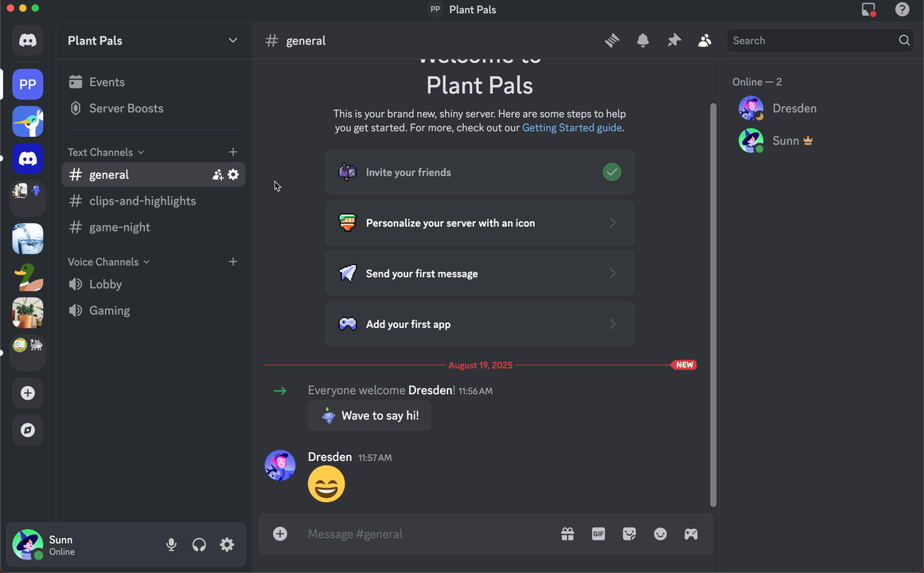Select the general text channel
The height and width of the screenshot is (573, 924).
154,174
